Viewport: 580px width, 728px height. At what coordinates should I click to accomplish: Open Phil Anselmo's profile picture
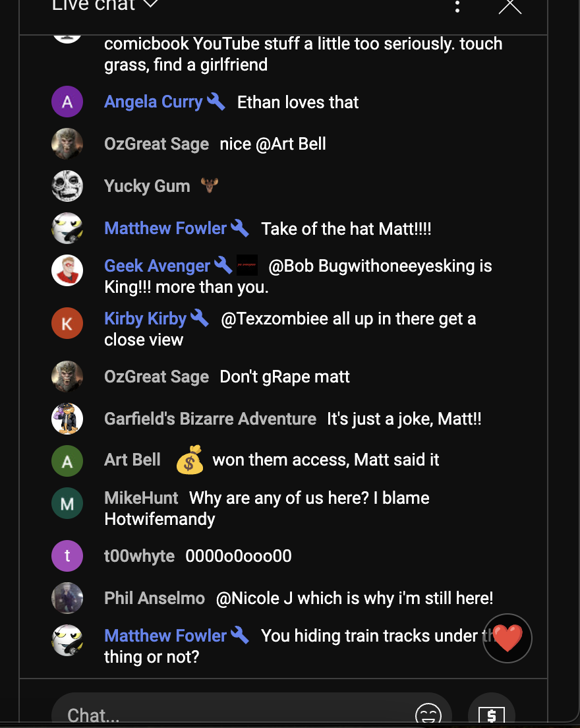coord(67,598)
